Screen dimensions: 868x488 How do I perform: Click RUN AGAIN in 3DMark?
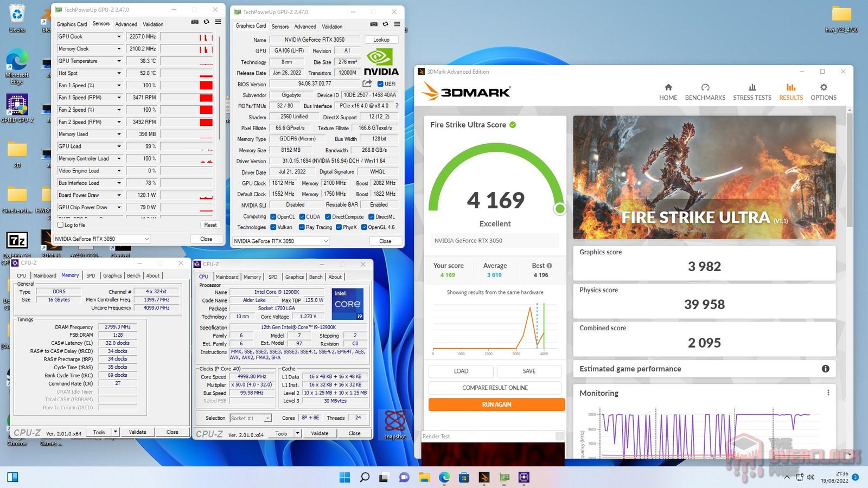click(495, 404)
